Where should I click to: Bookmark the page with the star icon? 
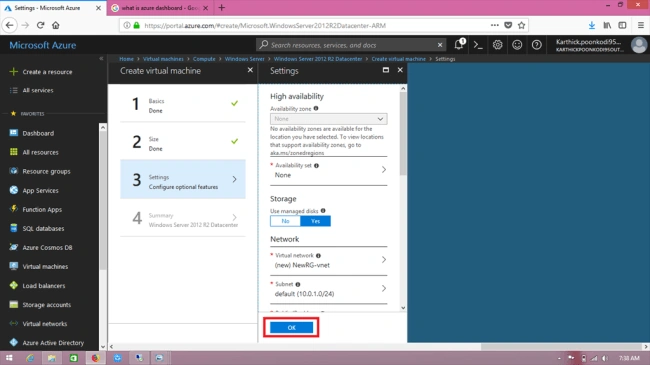[x=521, y=25]
